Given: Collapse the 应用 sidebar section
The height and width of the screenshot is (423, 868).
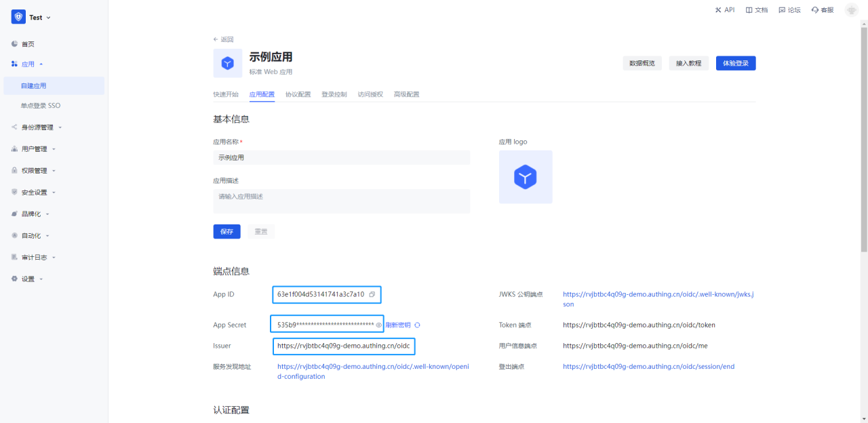Looking at the screenshot, I should coord(28,64).
